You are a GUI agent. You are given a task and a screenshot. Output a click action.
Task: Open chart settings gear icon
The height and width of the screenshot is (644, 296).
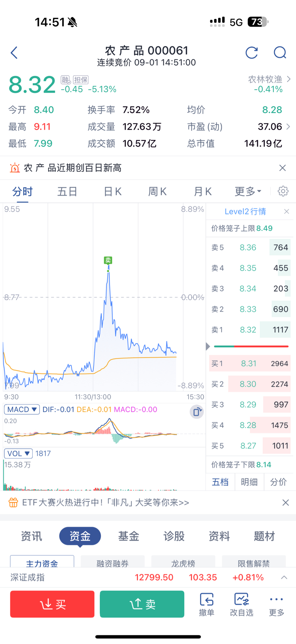tap(283, 191)
